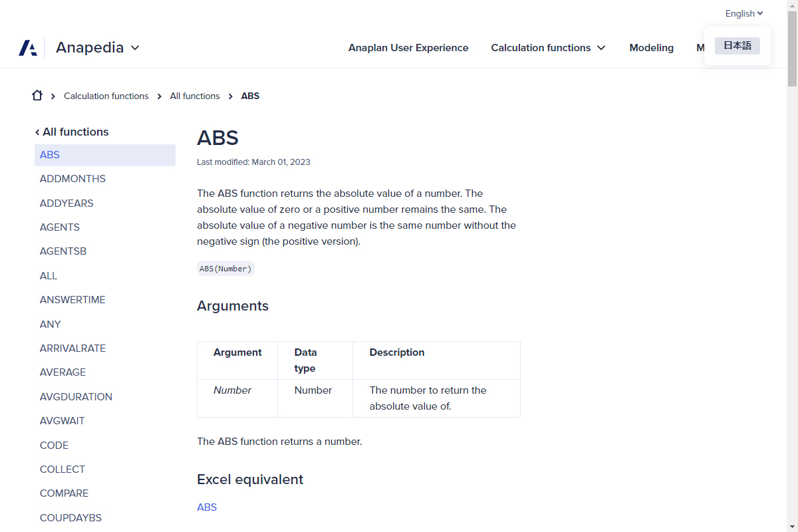Open Anaplan User Experience menu item
798x532 pixels.
pos(408,48)
